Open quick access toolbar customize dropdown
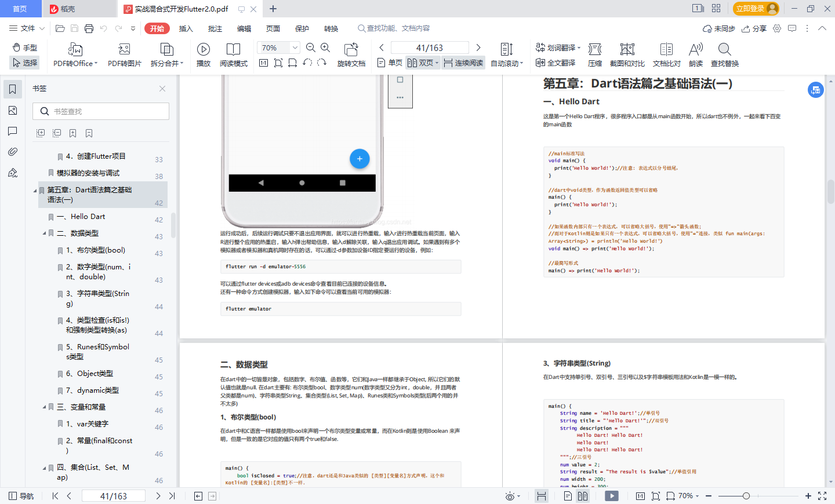This screenshot has width=835, height=504. click(x=133, y=28)
